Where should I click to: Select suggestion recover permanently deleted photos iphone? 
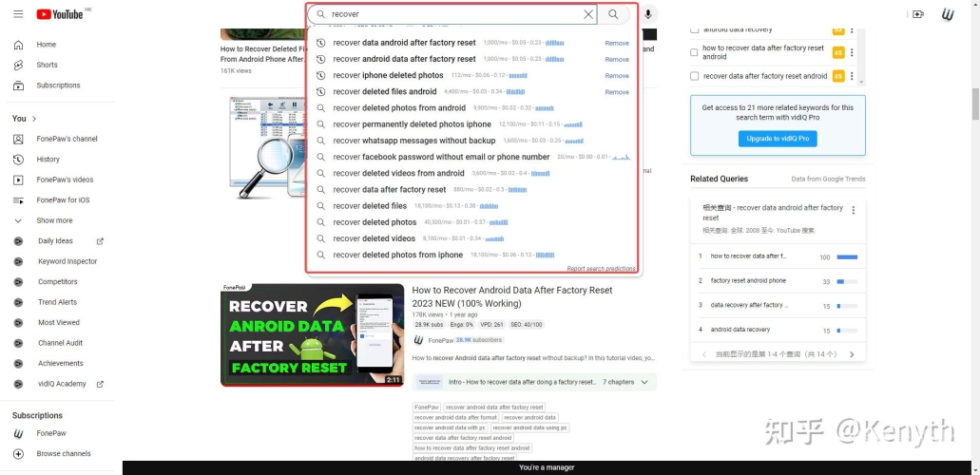(412, 124)
